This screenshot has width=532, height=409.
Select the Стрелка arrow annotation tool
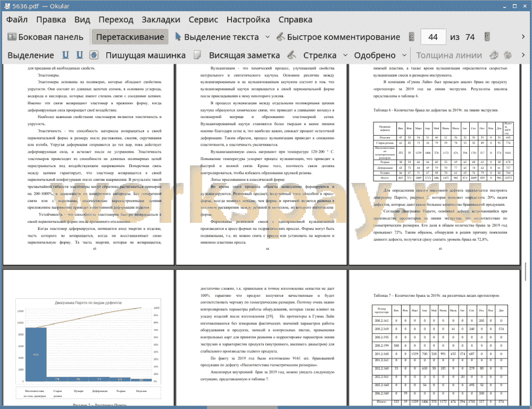coord(320,55)
